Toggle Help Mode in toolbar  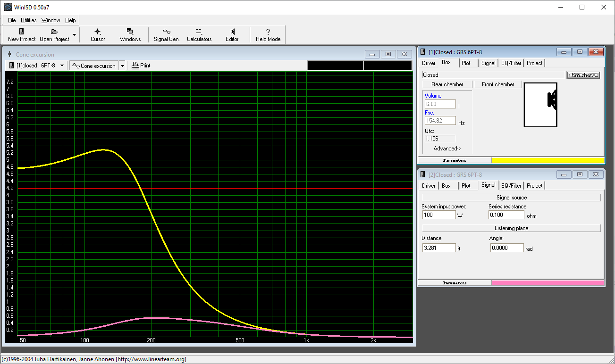(x=268, y=35)
